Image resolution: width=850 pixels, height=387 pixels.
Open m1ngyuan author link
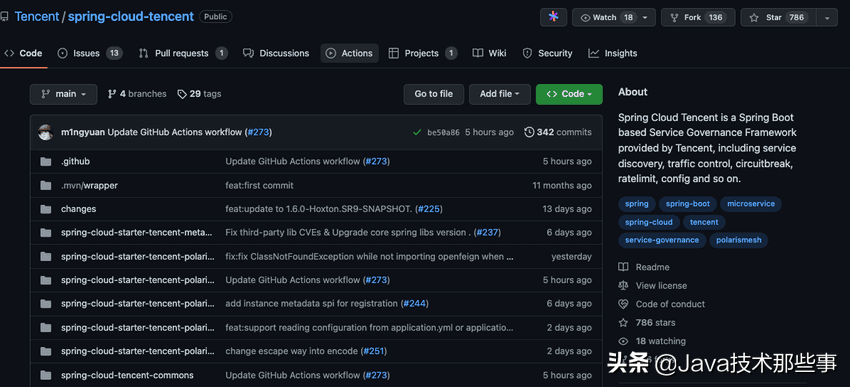(83, 132)
